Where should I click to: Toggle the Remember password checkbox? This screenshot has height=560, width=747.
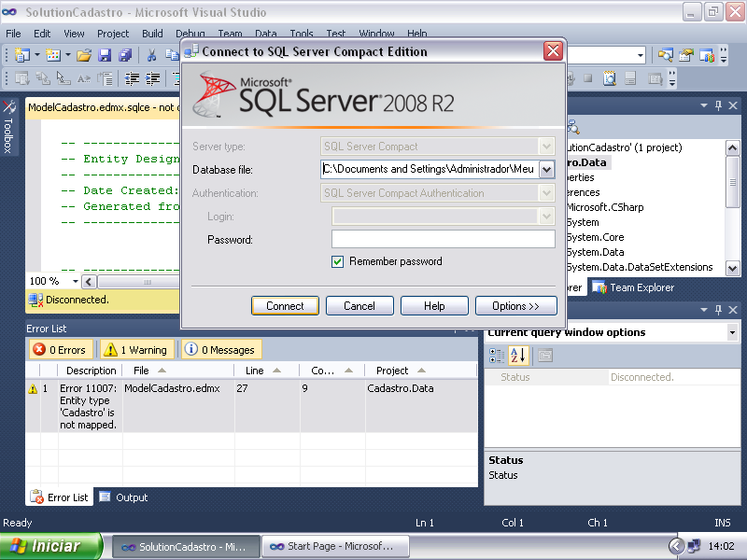pos(337,261)
